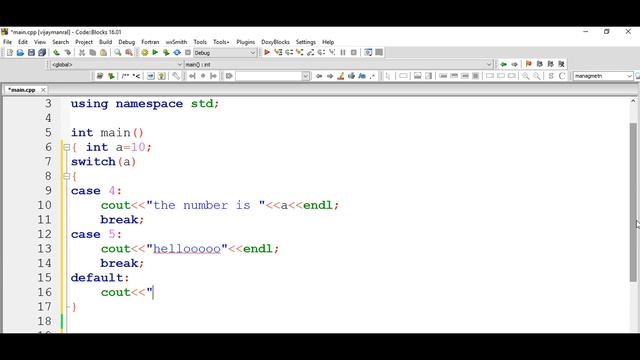
Task: Click the Step into debug icon
Action: pyautogui.click(x=300, y=52)
